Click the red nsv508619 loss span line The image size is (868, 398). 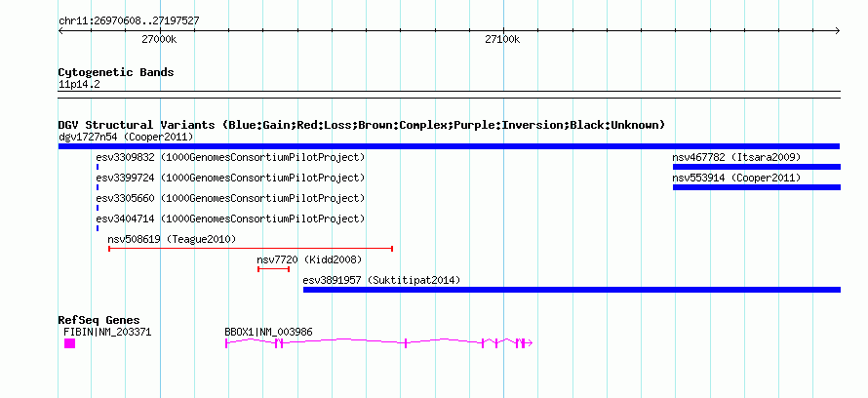coord(251,249)
